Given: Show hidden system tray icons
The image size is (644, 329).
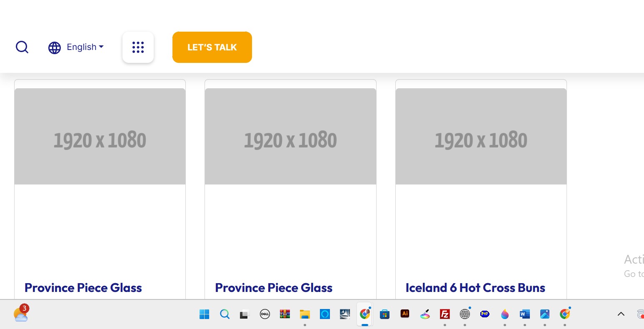Looking at the screenshot, I should pyautogui.click(x=621, y=314).
